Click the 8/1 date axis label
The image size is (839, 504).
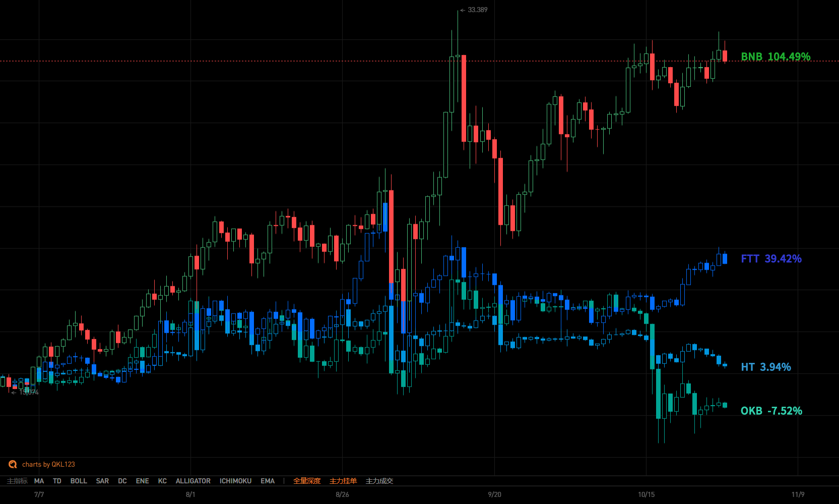click(x=190, y=494)
